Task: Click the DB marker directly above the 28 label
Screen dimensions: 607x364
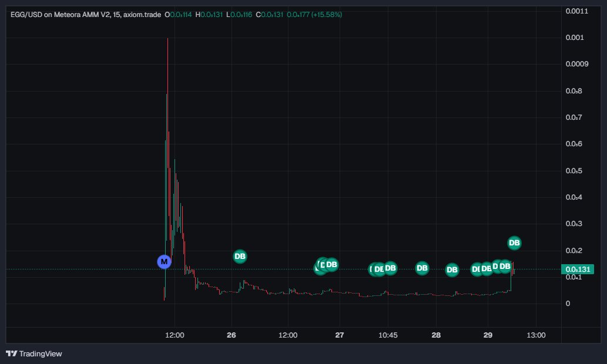Action: click(452, 269)
